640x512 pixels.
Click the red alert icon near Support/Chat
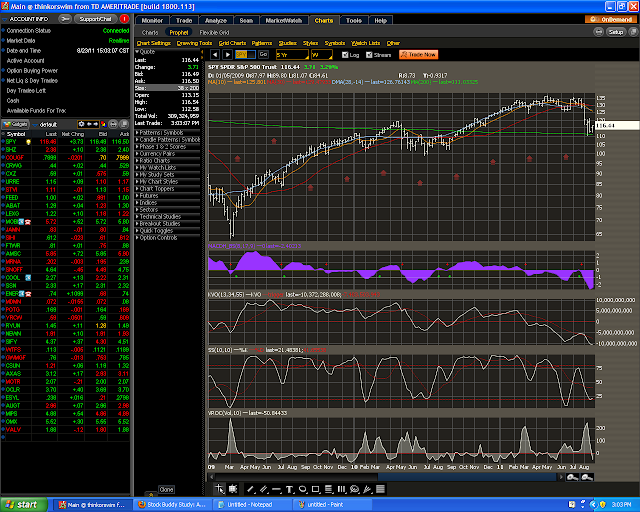[124, 19]
